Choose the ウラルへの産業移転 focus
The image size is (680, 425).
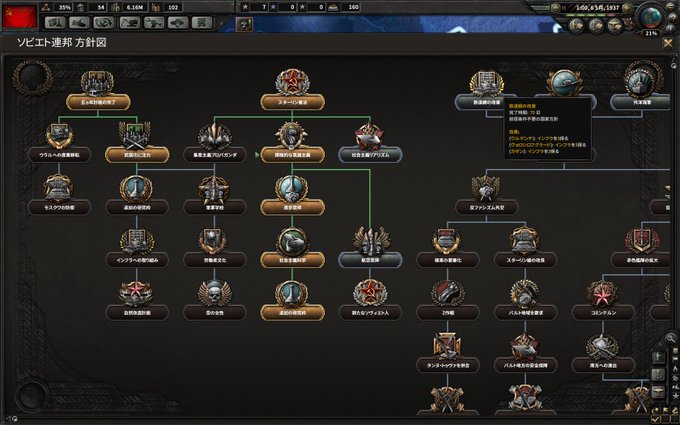point(59,154)
